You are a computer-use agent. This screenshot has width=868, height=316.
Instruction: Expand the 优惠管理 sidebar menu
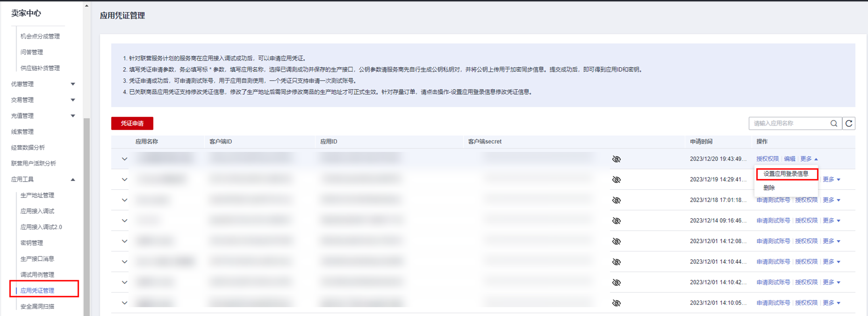coord(73,84)
